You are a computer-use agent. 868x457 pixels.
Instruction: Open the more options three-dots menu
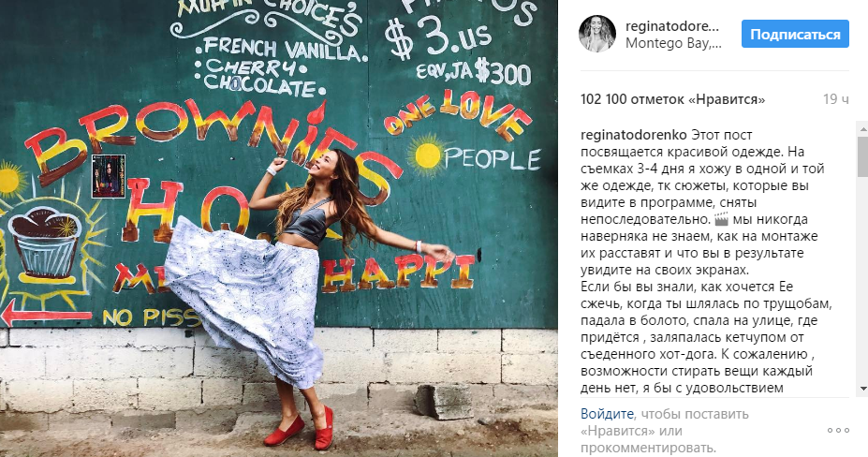point(838,430)
